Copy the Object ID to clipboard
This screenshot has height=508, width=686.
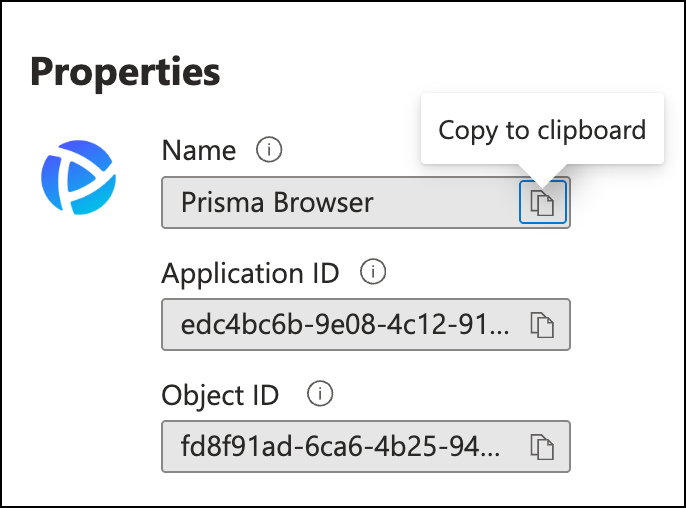pyautogui.click(x=542, y=447)
